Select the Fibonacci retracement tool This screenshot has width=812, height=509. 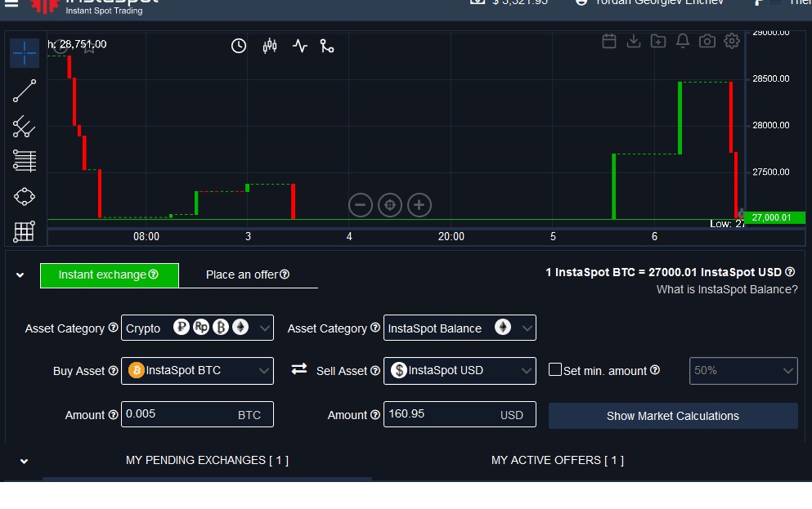pos(25,161)
